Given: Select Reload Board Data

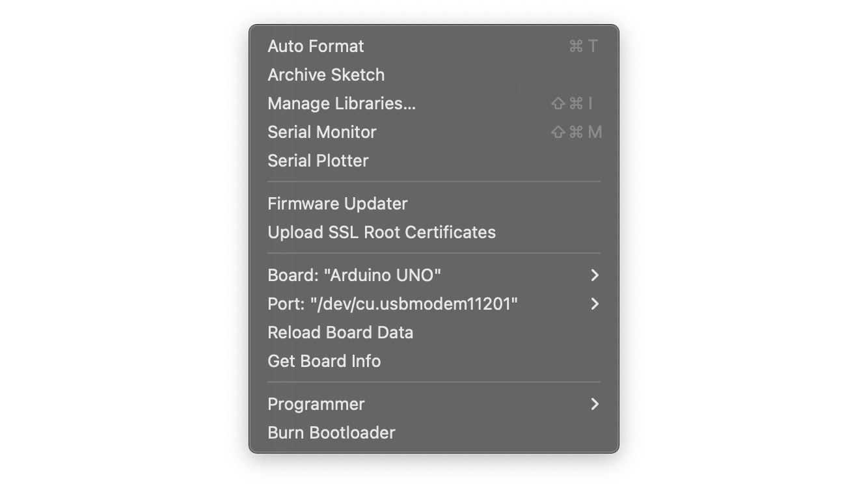Looking at the screenshot, I should (x=340, y=332).
